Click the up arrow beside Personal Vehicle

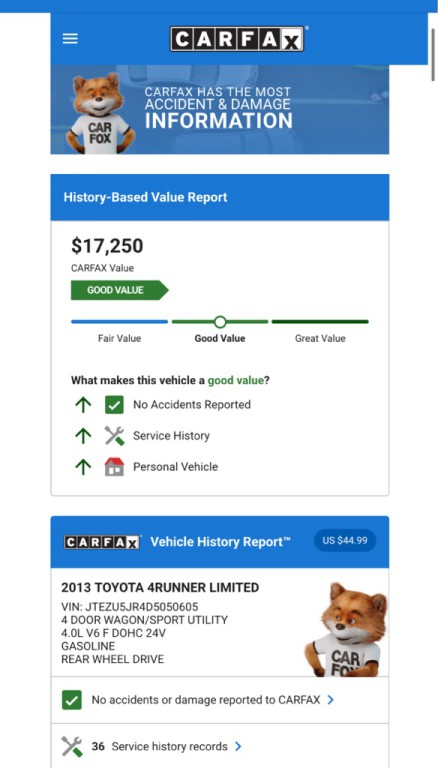coord(83,467)
